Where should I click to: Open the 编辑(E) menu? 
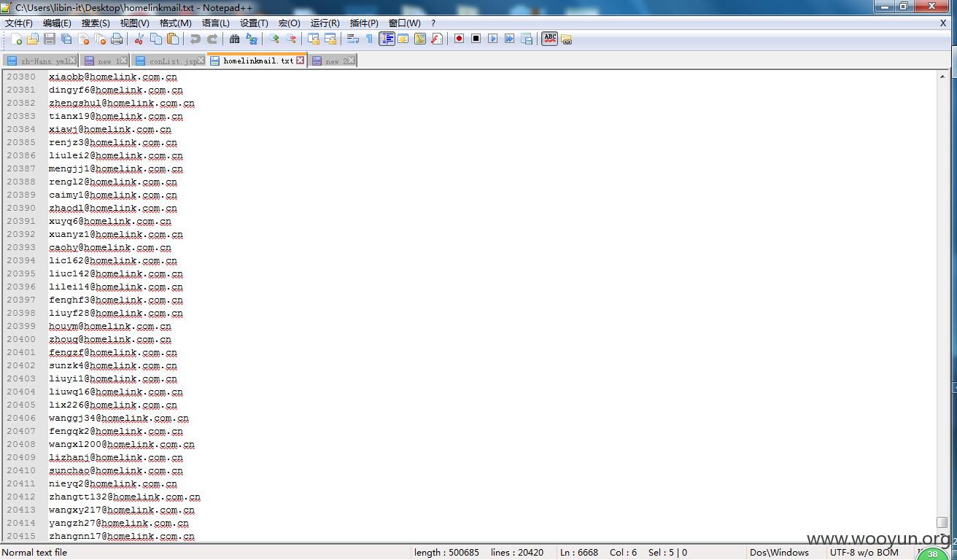(x=57, y=23)
